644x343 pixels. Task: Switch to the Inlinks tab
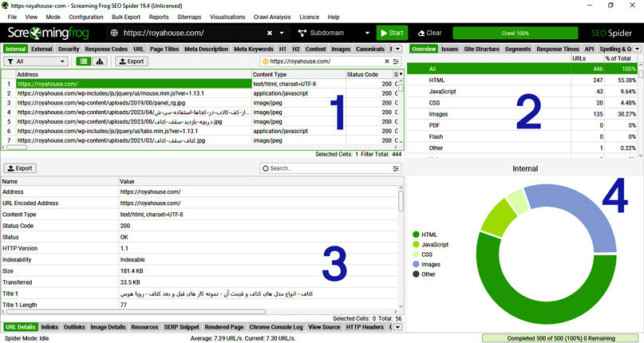(49, 327)
